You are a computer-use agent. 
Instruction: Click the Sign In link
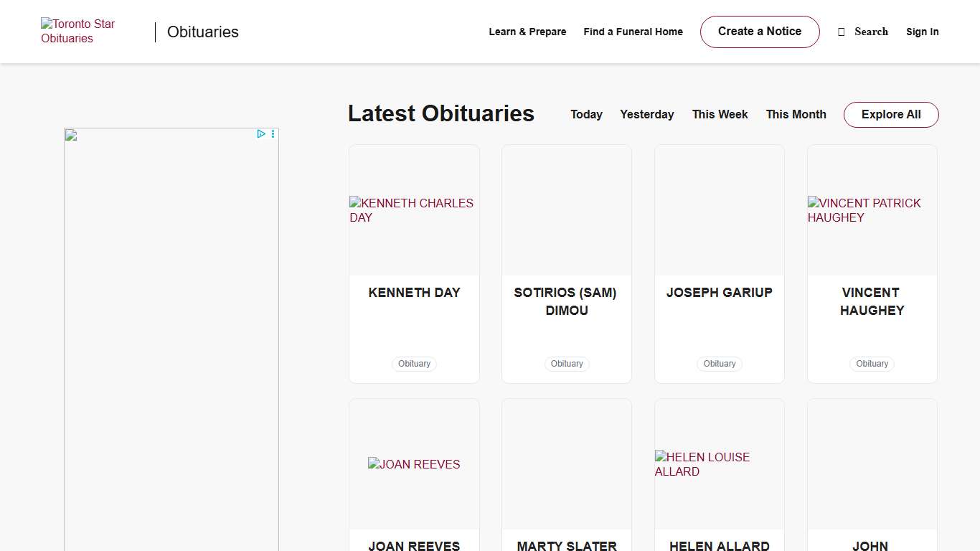922,32
